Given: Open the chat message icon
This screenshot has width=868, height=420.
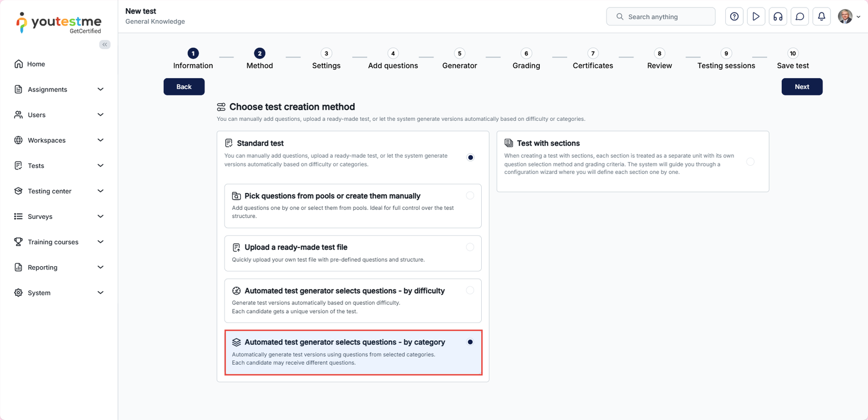Looking at the screenshot, I should (800, 17).
